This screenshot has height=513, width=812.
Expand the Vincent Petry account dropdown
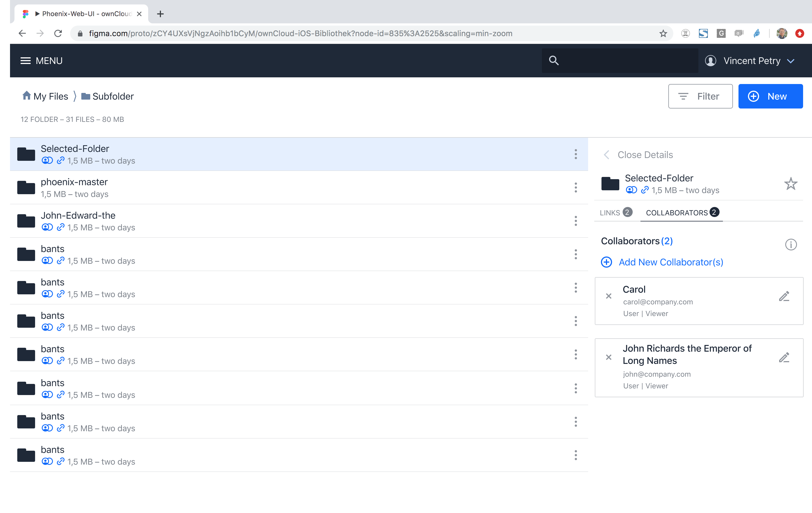pyautogui.click(x=791, y=61)
